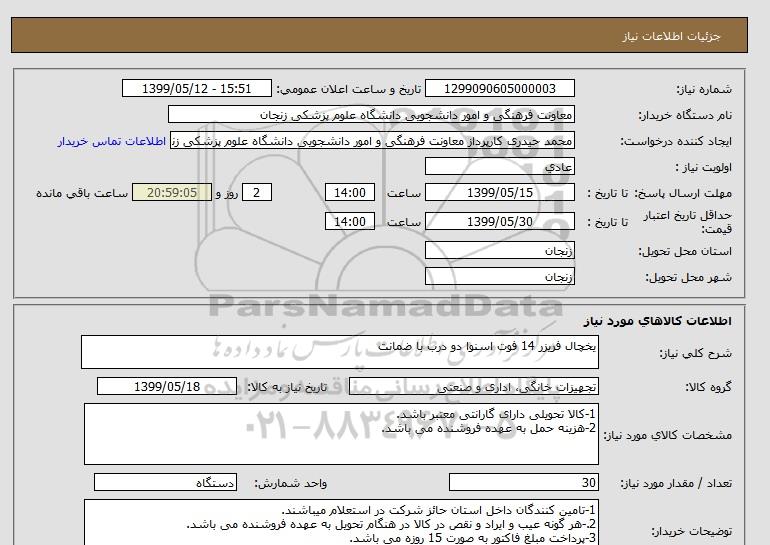Open the اطلاعات تماس خریدار link

coord(111,141)
